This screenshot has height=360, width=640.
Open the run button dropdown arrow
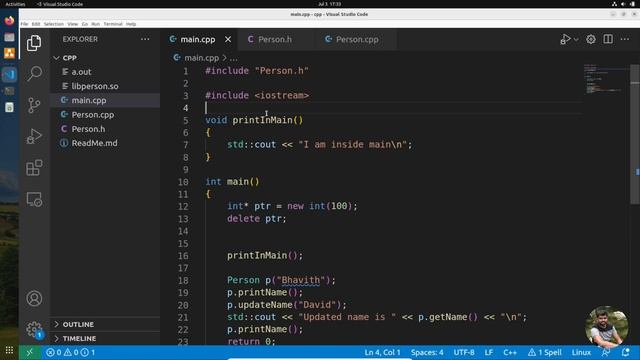click(576, 40)
